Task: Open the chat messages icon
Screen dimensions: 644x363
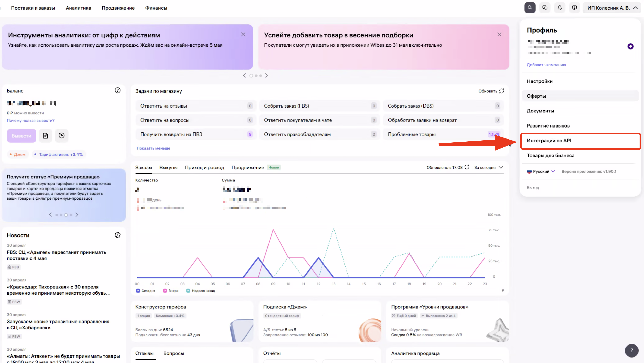Action: pyautogui.click(x=545, y=8)
